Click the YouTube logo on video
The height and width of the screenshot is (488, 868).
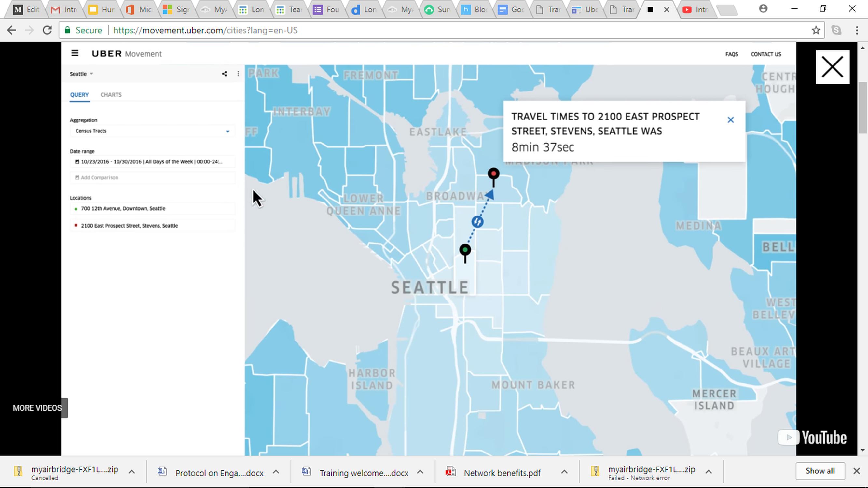pos(812,438)
